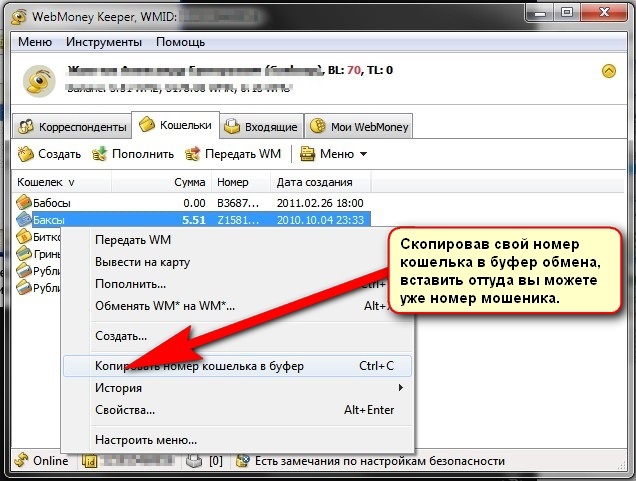Click the Бабосы wallet icon
This screenshot has height=481, width=636.
point(24,202)
